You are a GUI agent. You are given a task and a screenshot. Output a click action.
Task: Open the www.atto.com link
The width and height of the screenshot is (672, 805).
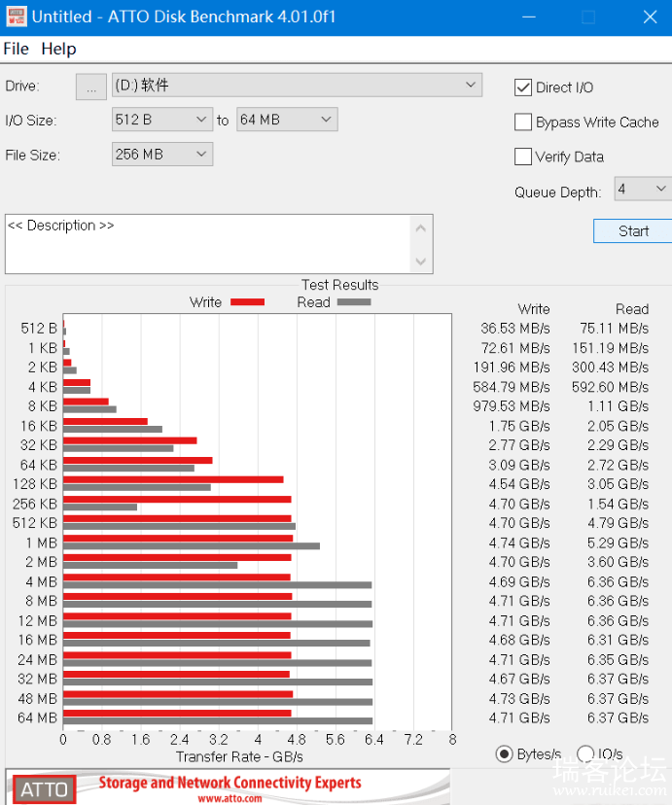pyautogui.click(x=230, y=799)
